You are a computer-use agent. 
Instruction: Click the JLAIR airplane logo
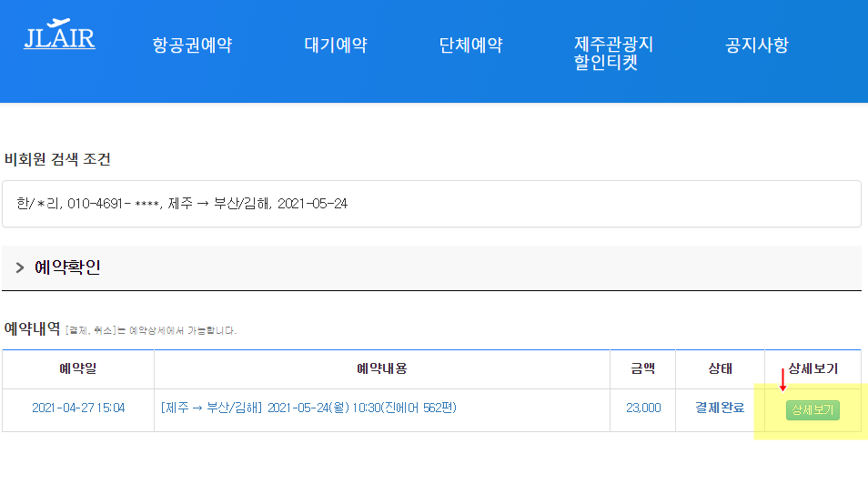(59, 34)
